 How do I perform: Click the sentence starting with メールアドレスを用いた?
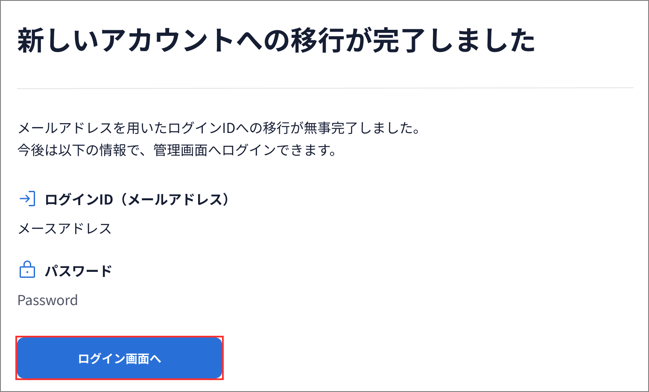coord(219,128)
